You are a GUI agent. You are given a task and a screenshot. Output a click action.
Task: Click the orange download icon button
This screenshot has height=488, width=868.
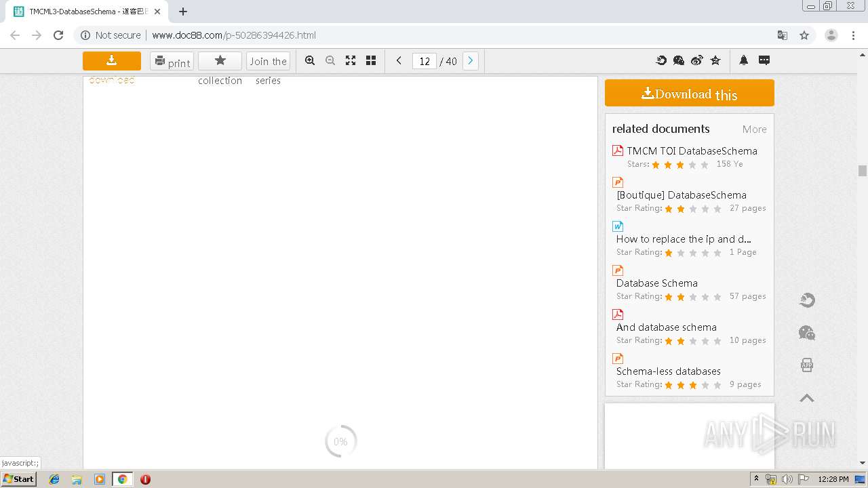click(x=112, y=61)
